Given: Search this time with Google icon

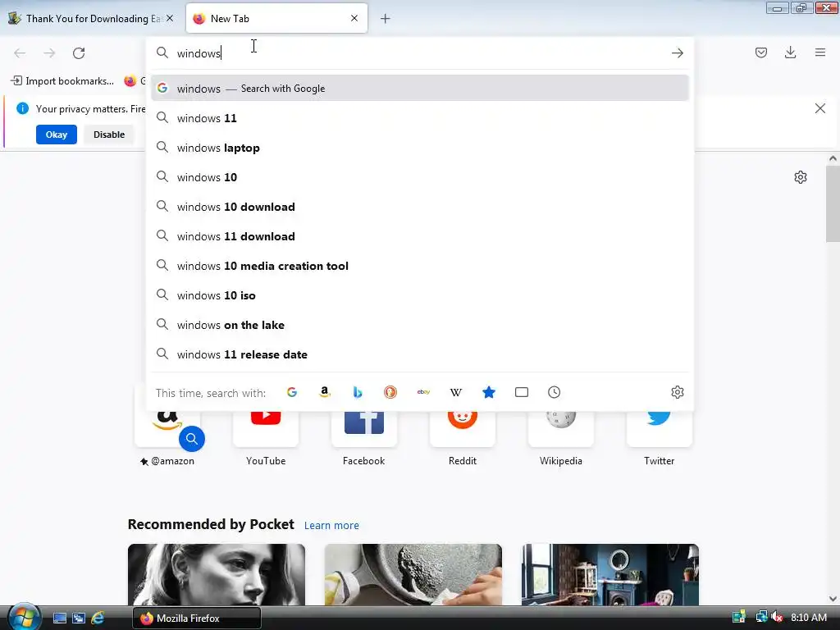Looking at the screenshot, I should pos(292,392).
